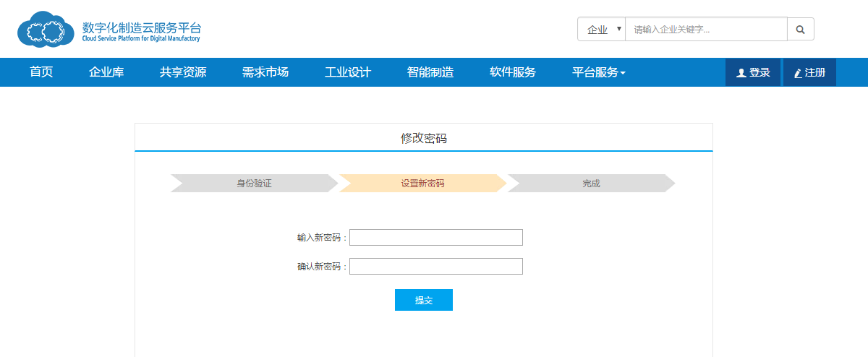Screen dimensions: 868x357
Task: Open 企业库 navigation item
Action: [x=106, y=72]
